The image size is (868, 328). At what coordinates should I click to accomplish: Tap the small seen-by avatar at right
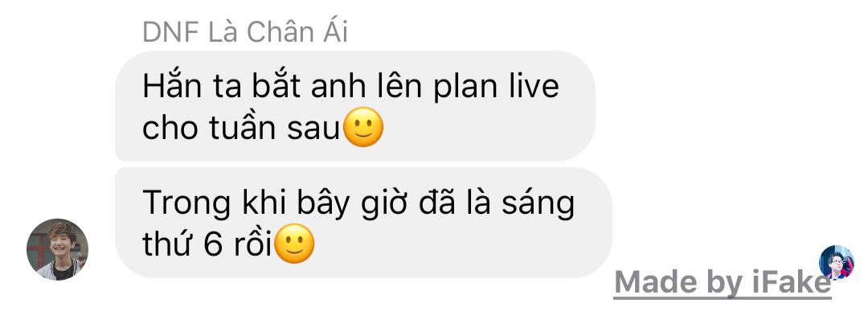(837, 262)
